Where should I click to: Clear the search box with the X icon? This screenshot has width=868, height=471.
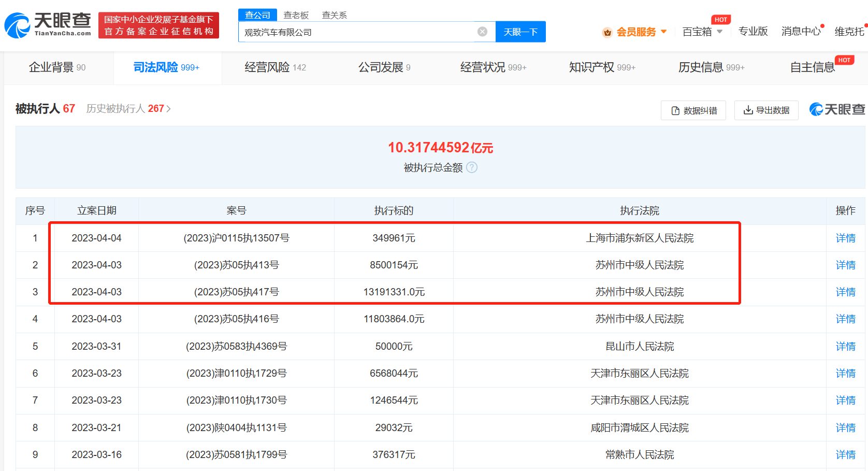click(482, 32)
